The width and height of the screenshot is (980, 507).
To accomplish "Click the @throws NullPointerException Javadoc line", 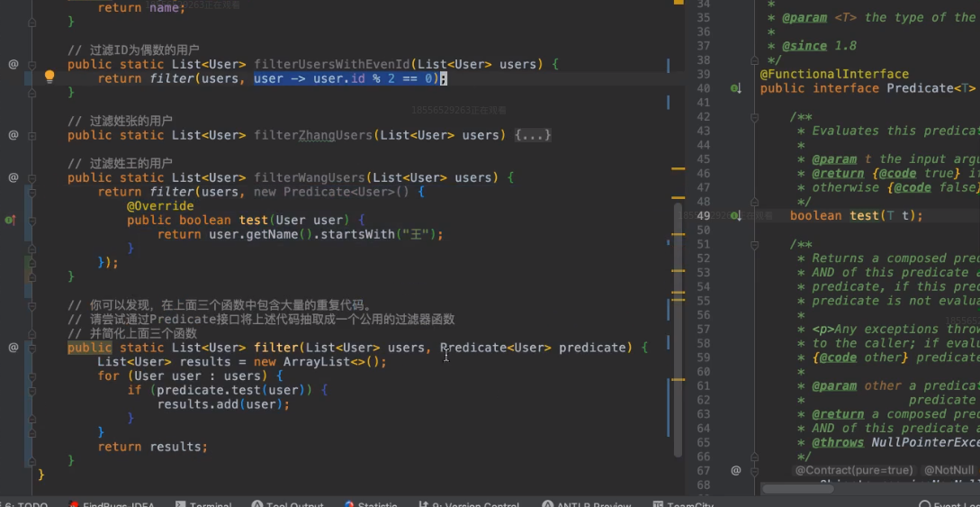I will point(895,442).
